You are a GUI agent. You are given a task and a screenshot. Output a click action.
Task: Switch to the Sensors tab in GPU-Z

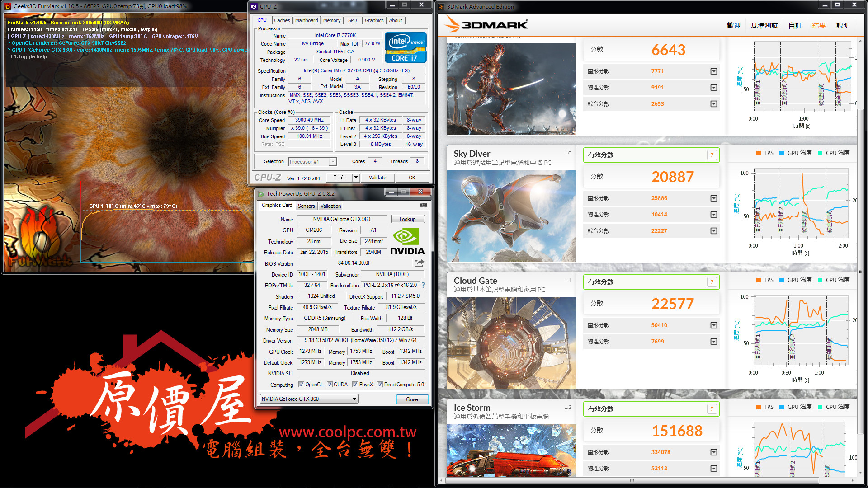(x=306, y=206)
